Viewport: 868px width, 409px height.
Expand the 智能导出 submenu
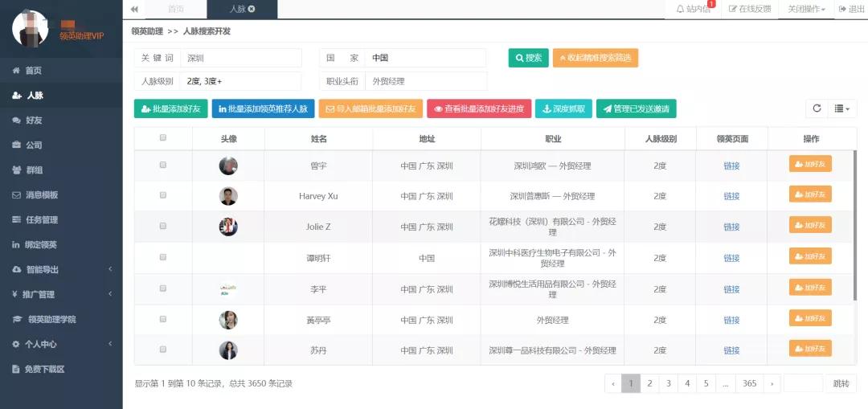[61, 269]
